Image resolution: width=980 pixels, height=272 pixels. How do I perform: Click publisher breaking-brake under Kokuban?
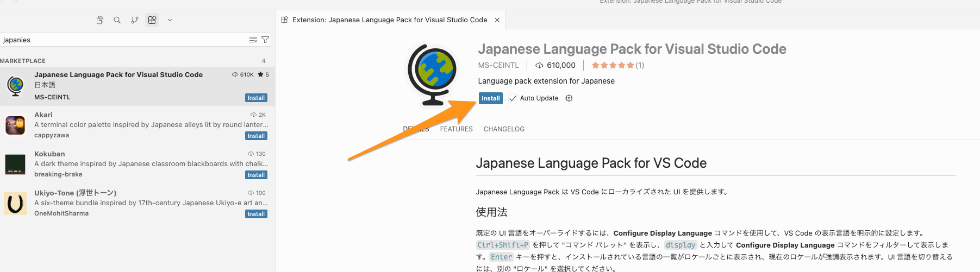coord(58,174)
